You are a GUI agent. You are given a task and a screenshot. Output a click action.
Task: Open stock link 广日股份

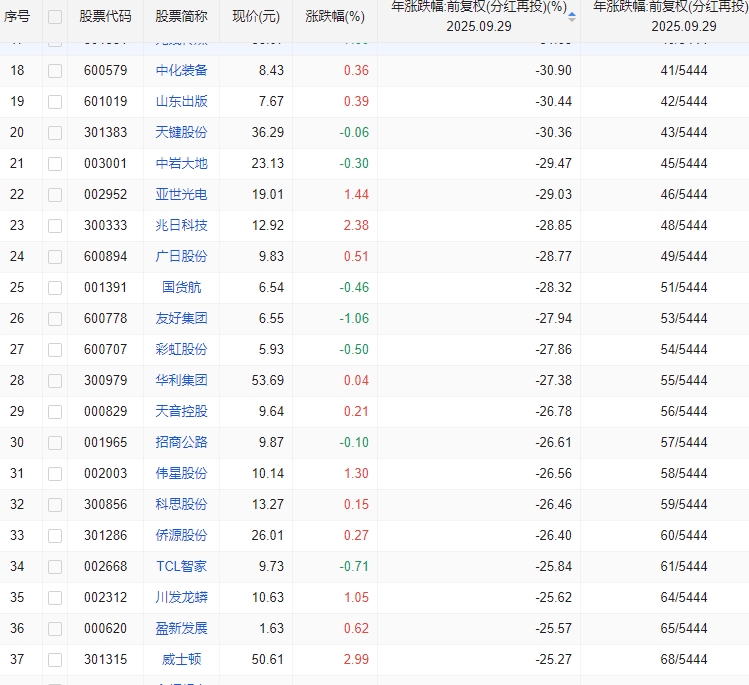point(182,257)
